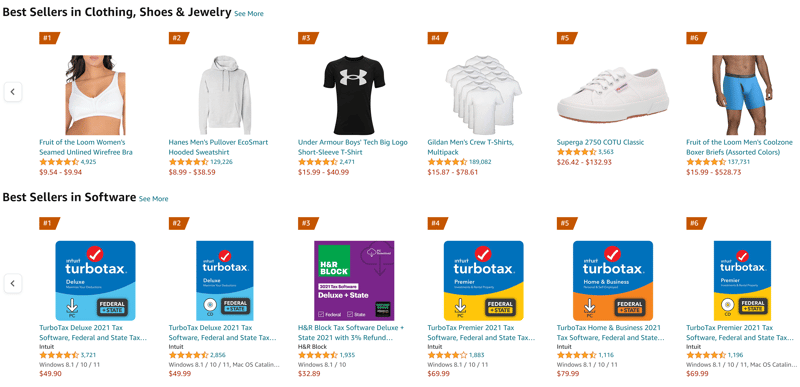Open See More for Clothing best sellers
The image size is (800, 387).
point(248,14)
